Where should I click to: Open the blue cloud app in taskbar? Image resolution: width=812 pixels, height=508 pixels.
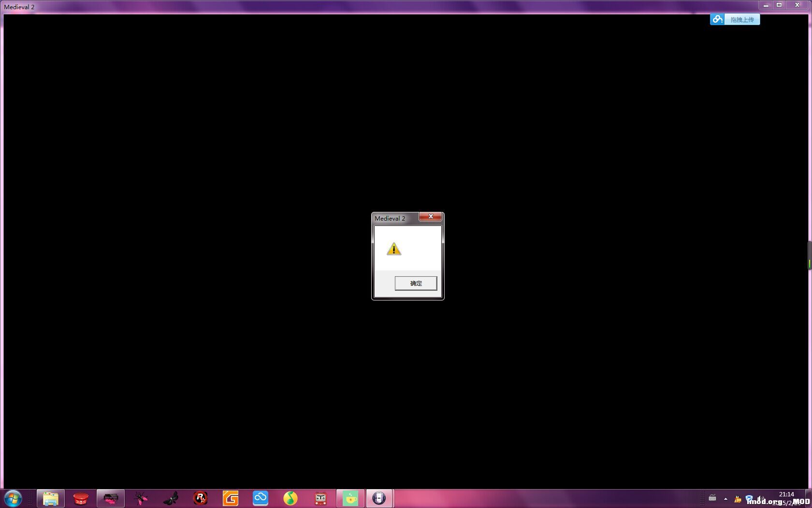pyautogui.click(x=261, y=498)
